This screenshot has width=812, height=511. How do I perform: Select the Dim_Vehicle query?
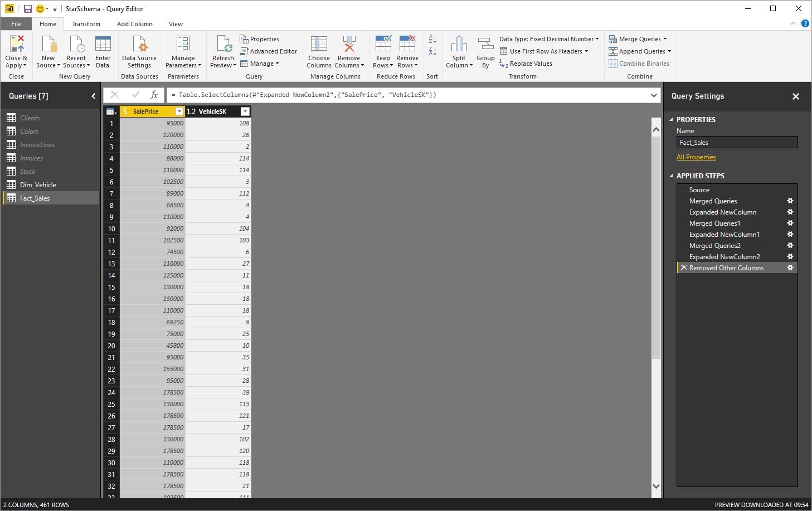38,185
